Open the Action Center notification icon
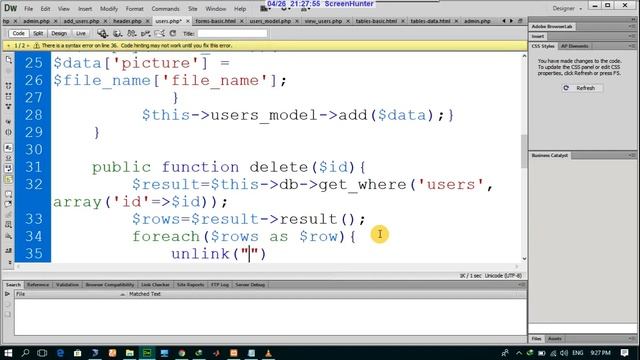This screenshot has height=360, width=640. pos(624,353)
